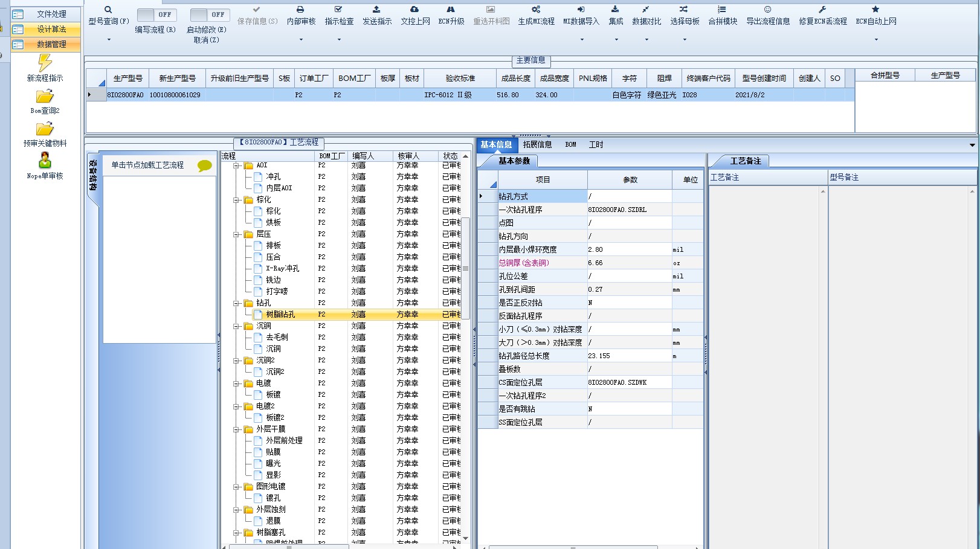Open Bom查询2 folder icon

pyautogui.click(x=45, y=96)
